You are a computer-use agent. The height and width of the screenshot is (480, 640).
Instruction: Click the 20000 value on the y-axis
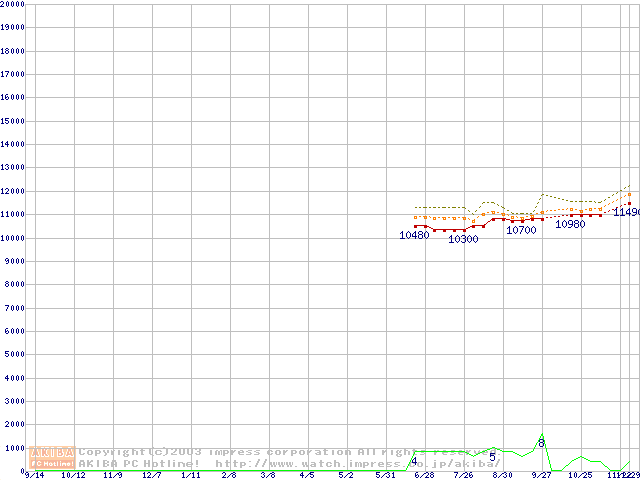(x=12, y=5)
